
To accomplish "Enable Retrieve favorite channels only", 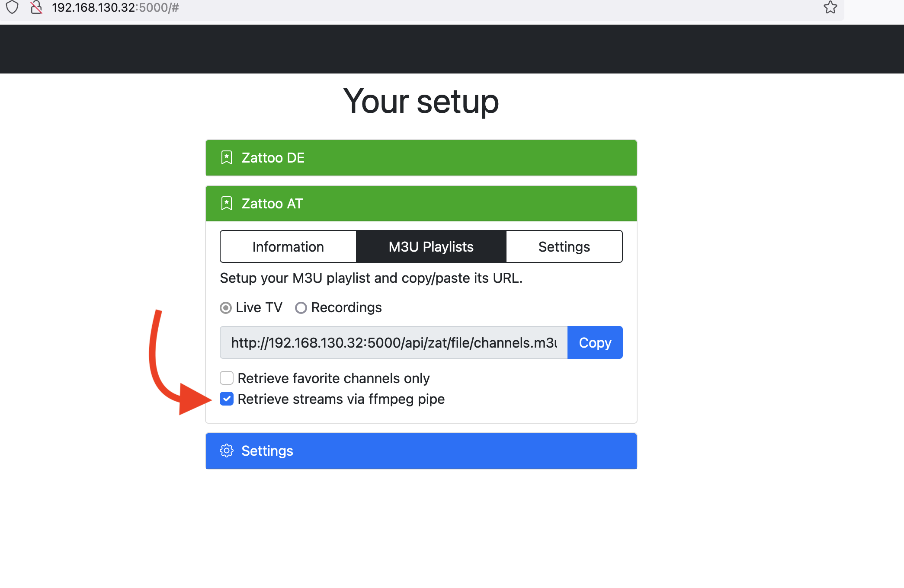I will pos(227,378).
